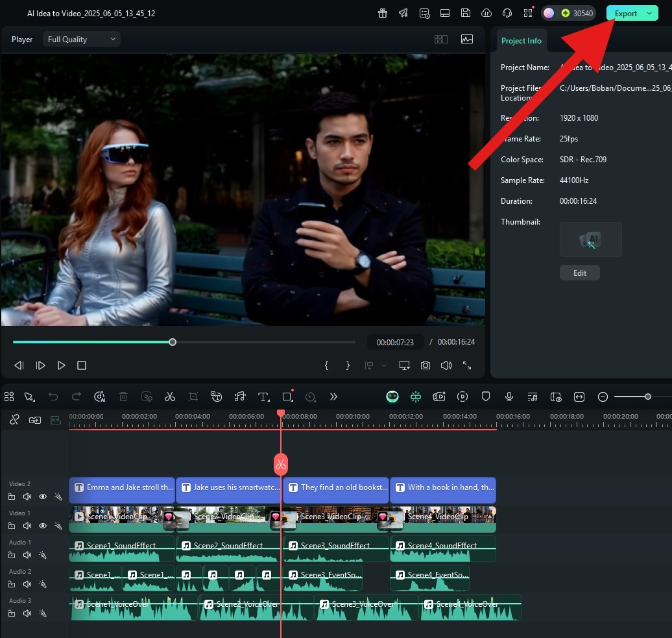
Task: Click the save project icon
Action: 466,13
